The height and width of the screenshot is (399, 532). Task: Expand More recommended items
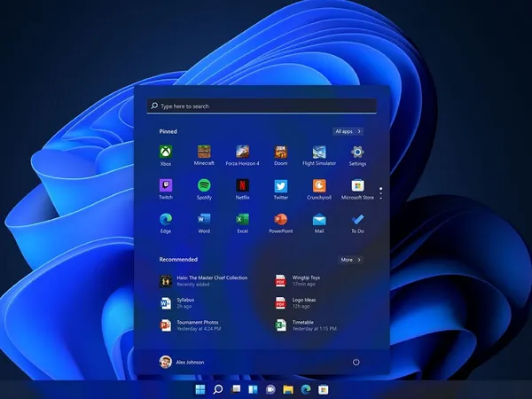pyautogui.click(x=350, y=260)
